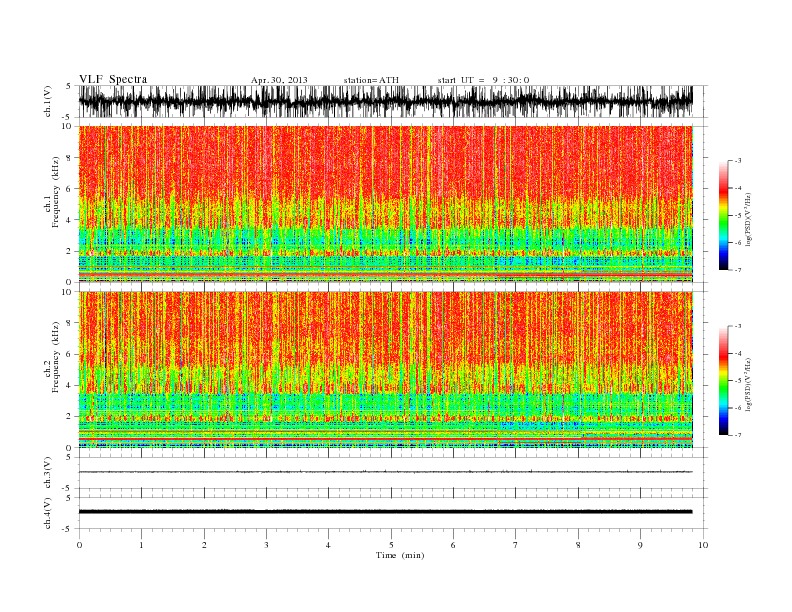Viewport: 792px width, 612px height.
Task: Click time axis tick label "5"
Action: [391, 545]
